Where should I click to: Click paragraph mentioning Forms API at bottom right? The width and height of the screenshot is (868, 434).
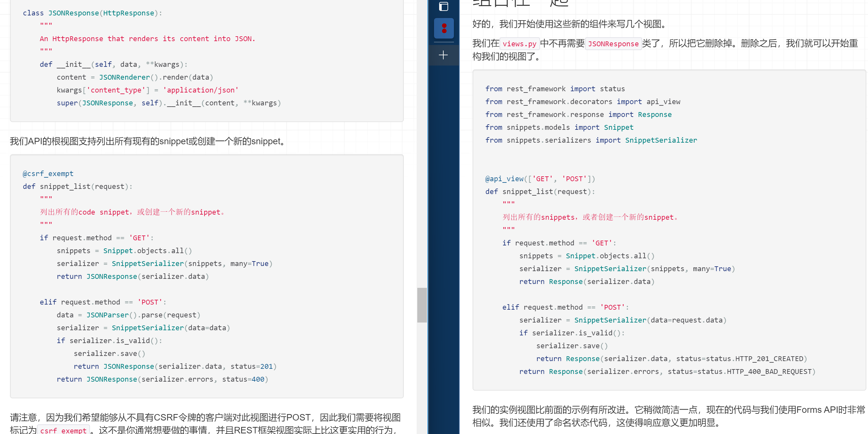point(668,416)
